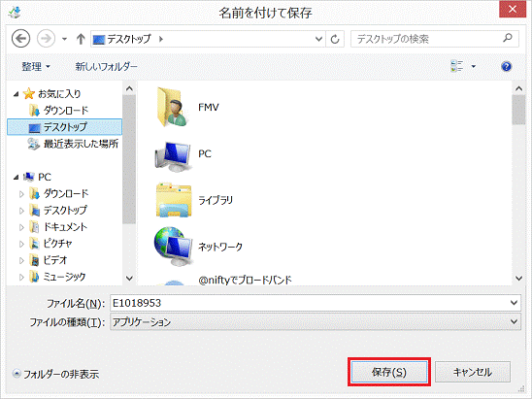This screenshot has height=399, width=532.
Task: Select ピクチャ folder in tree
Action: click(x=58, y=244)
